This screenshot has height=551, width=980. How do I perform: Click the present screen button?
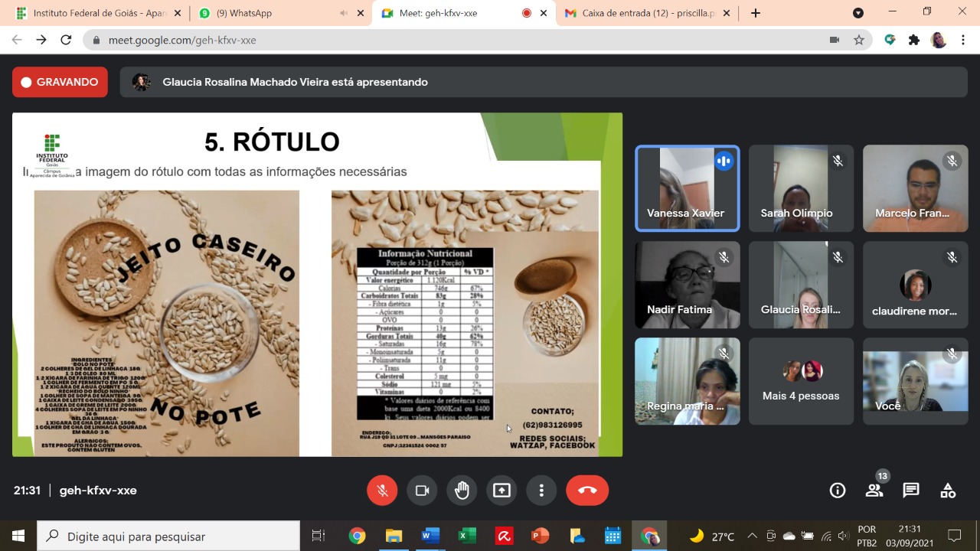501,491
